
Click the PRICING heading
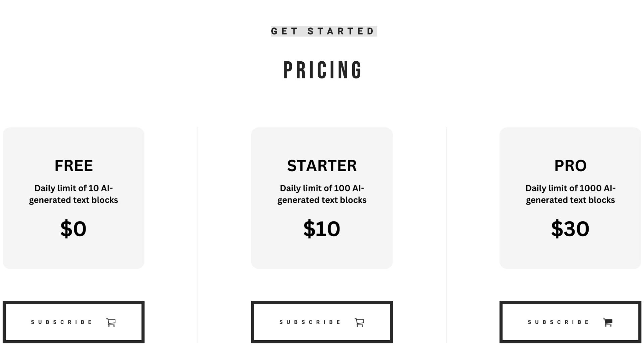322,70
